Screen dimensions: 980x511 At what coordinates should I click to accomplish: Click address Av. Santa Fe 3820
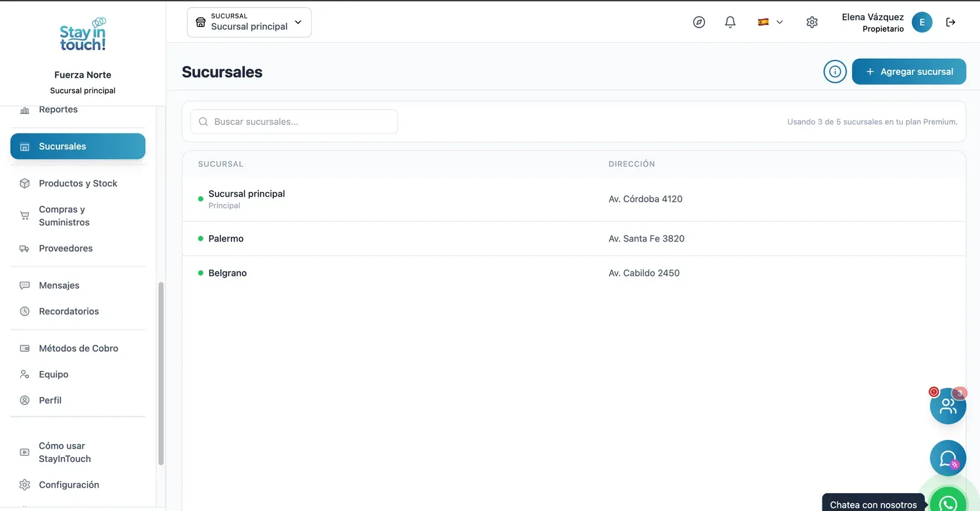tap(647, 239)
